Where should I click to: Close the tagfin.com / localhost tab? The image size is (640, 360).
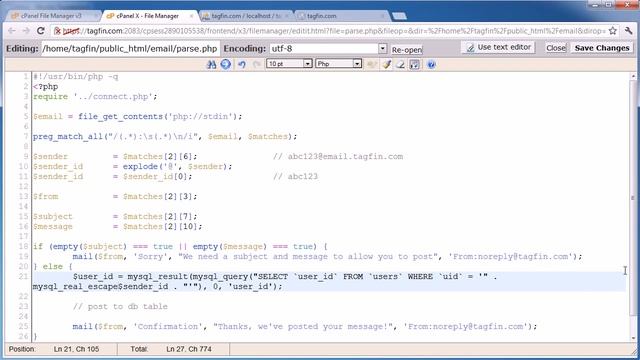tap(287, 16)
